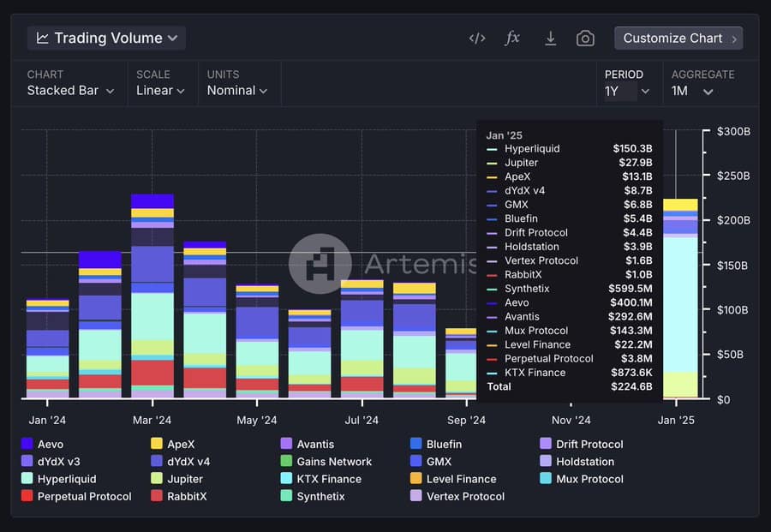This screenshot has height=532, width=771.
Task: Open the Trading Volume metric dropdown
Action: coord(107,39)
